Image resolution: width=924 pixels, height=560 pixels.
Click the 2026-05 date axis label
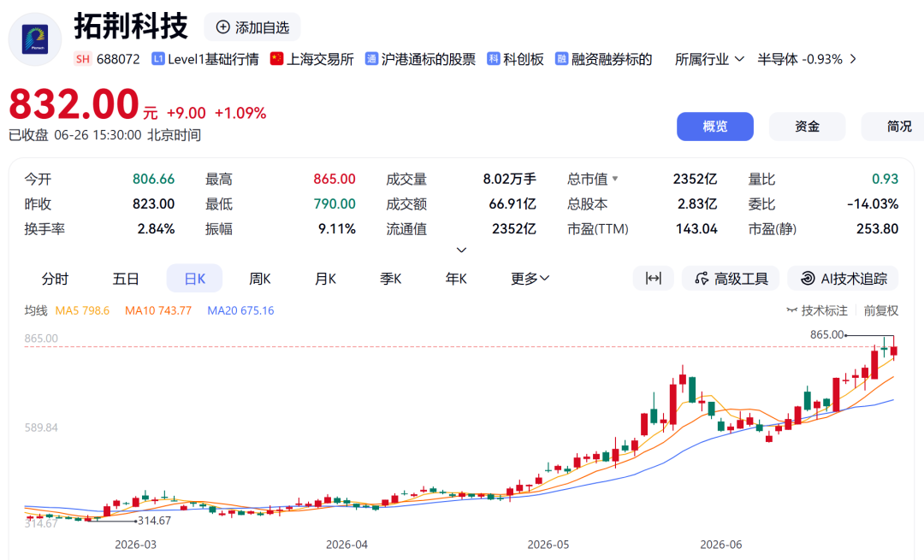point(548,545)
